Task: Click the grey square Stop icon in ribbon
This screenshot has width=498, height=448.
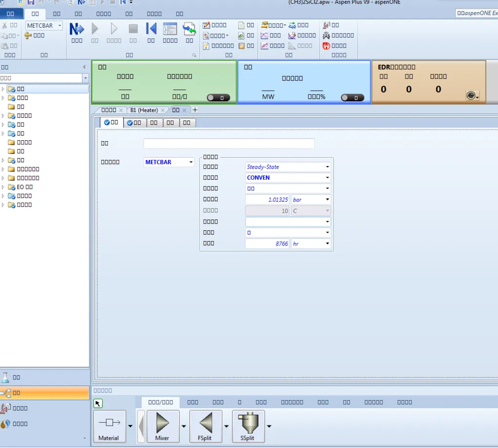Action: (x=133, y=29)
